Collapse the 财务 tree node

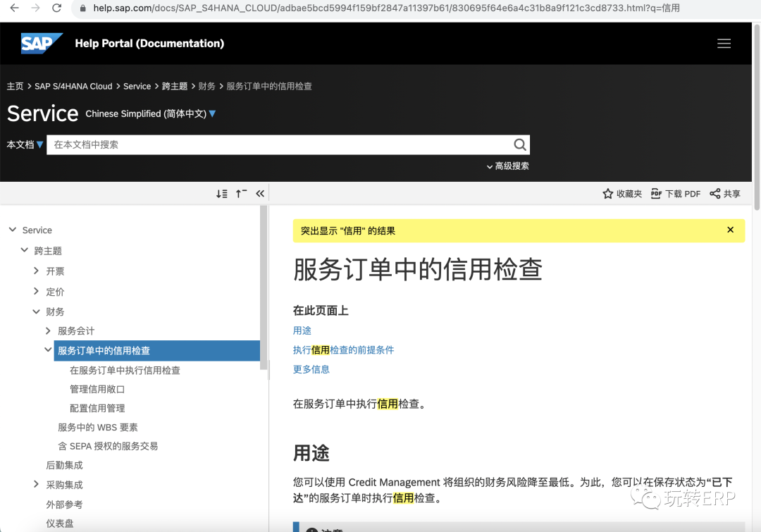tap(36, 311)
